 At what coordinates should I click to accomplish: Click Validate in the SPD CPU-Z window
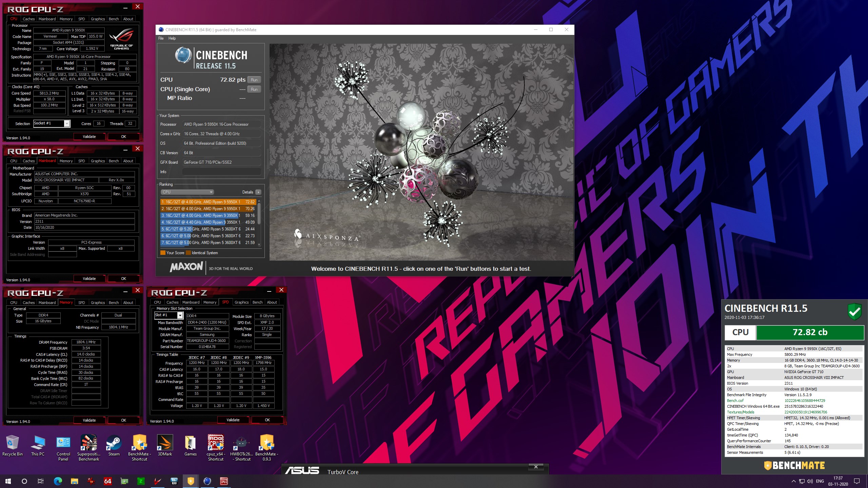(233, 420)
